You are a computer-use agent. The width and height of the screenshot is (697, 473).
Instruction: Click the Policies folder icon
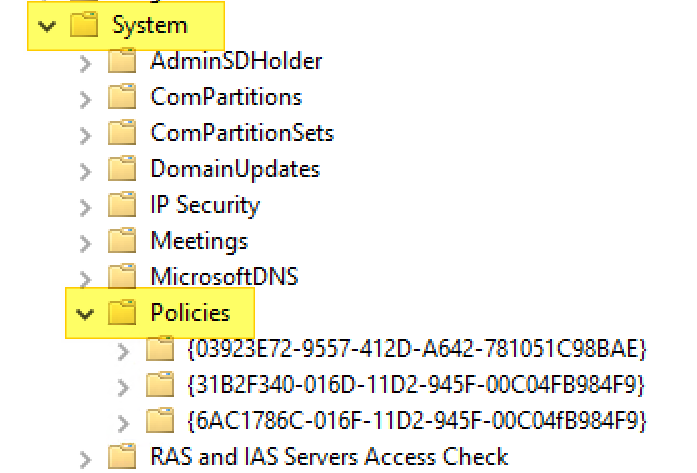pyautogui.click(x=122, y=314)
